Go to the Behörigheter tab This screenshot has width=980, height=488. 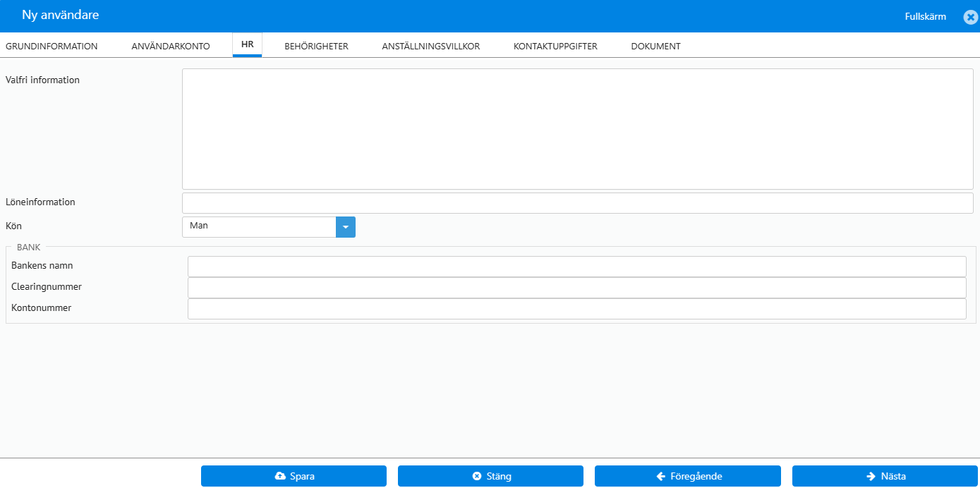coord(316,47)
